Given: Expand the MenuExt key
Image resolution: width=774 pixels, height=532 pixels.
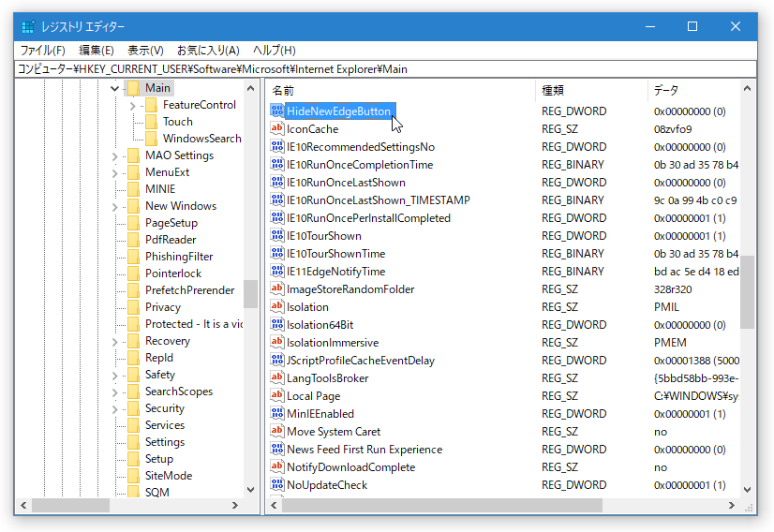Looking at the screenshot, I should pos(114,172).
